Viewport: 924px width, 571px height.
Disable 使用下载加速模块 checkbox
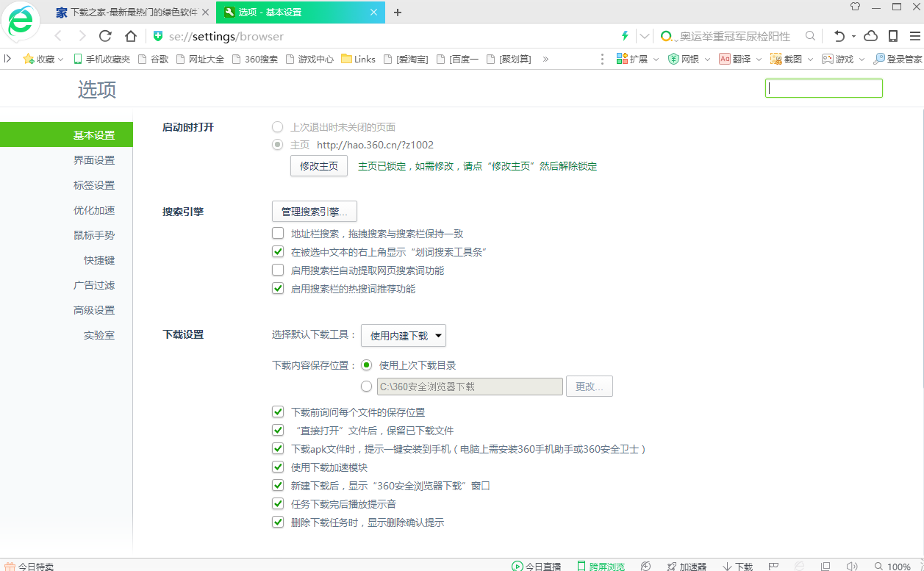point(278,467)
